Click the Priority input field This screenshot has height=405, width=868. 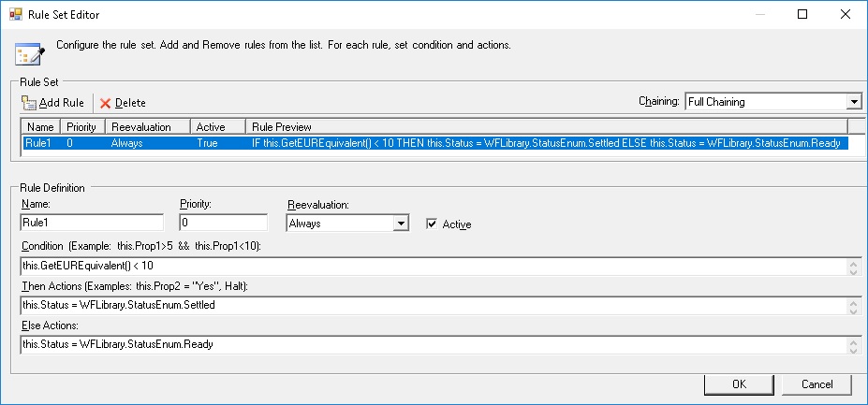click(x=224, y=223)
